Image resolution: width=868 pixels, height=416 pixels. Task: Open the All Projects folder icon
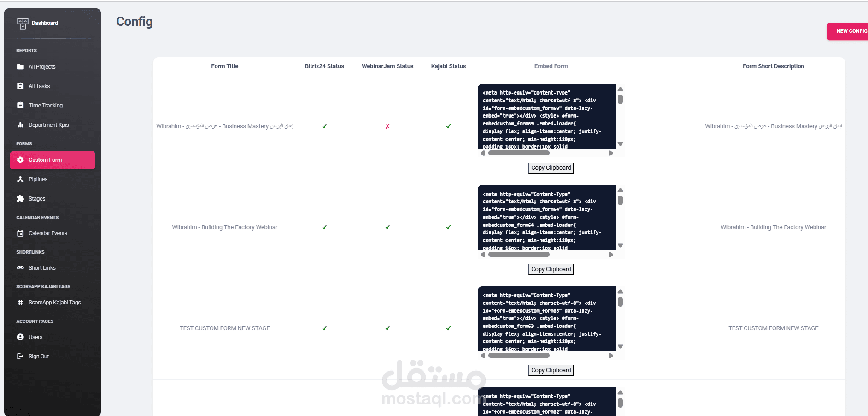coord(20,67)
